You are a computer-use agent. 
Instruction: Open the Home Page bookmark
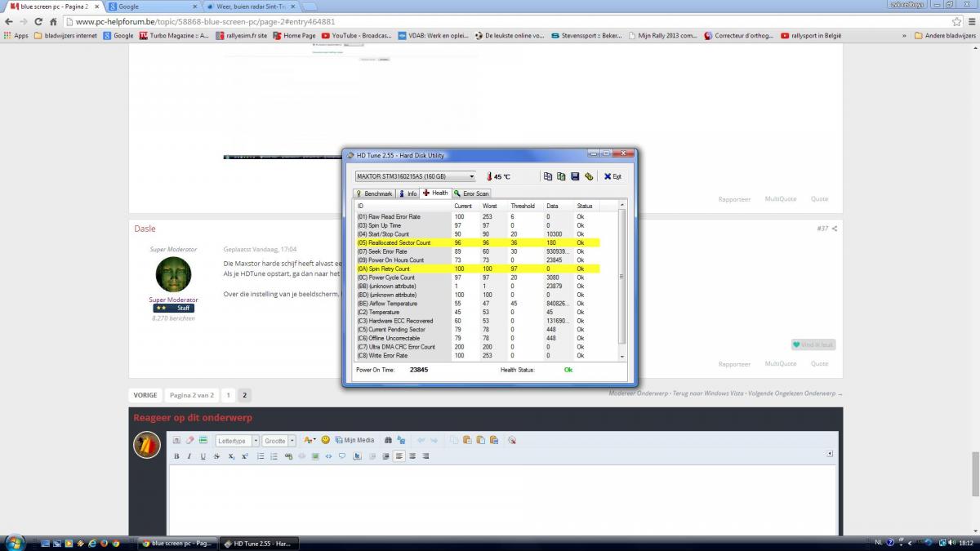294,36
